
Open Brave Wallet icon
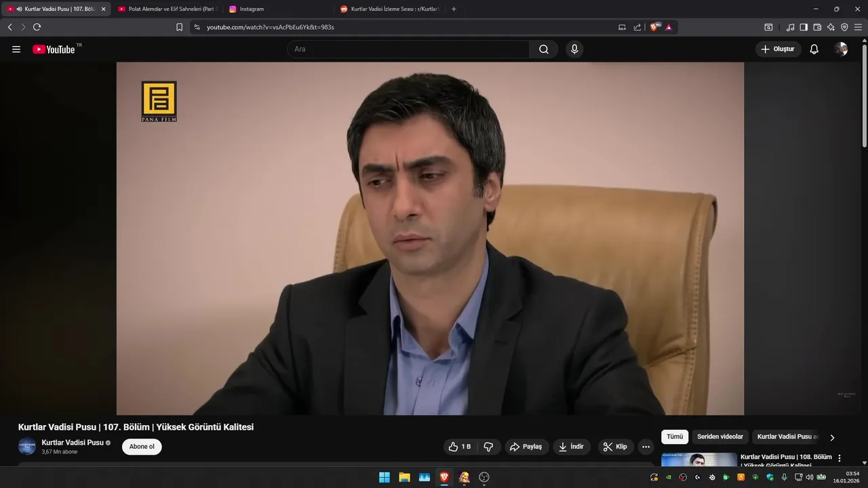pos(817,27)
